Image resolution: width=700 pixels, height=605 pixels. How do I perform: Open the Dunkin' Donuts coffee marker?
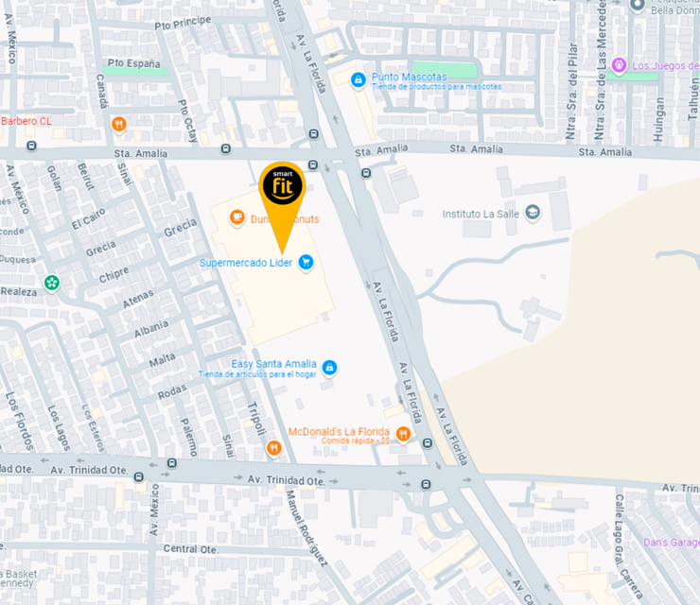[x=237, y=218]
